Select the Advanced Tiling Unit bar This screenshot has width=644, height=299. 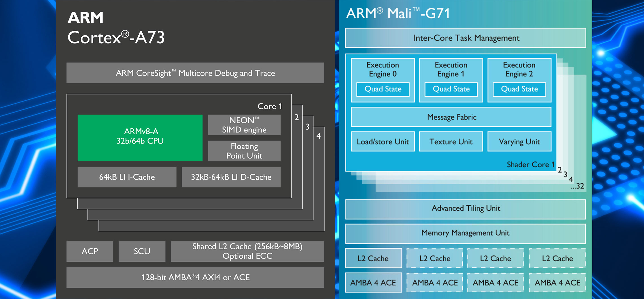[x=465, y=208]
